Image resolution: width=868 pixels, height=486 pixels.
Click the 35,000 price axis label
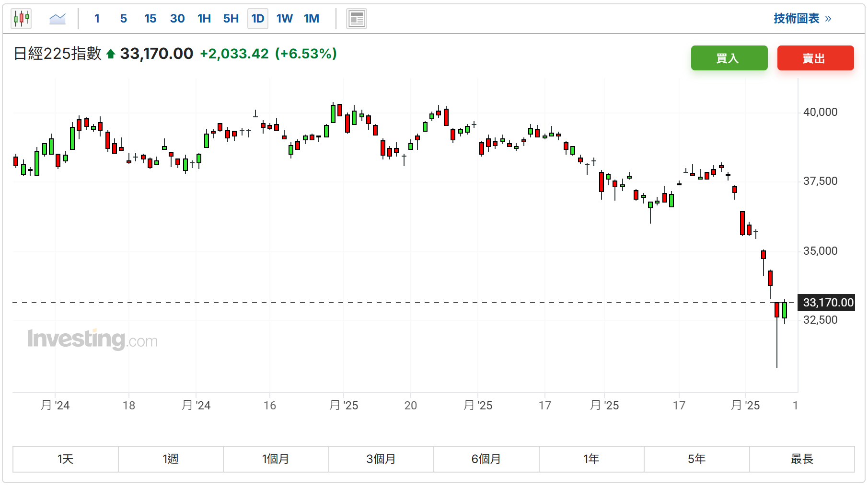click(x=821, y=251)
